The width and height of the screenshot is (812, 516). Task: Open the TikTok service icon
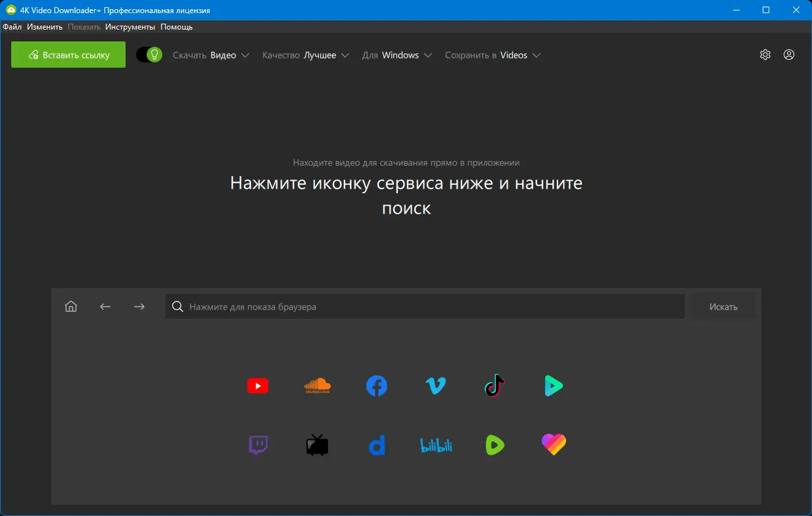click(494, 386)
